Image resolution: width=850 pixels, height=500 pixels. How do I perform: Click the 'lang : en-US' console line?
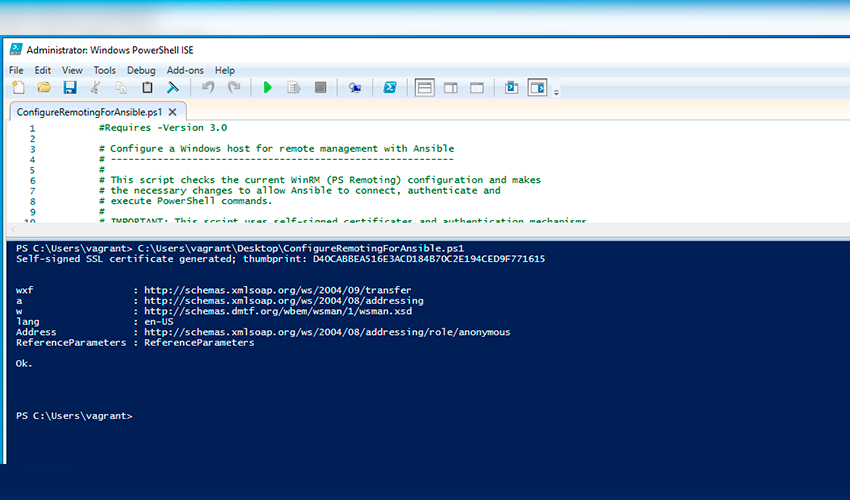[95, 322]
